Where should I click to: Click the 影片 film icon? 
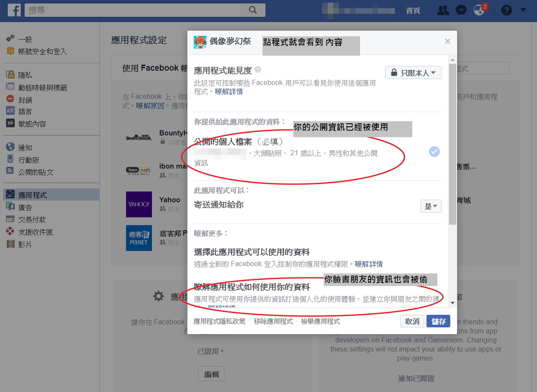coord(10,244)
